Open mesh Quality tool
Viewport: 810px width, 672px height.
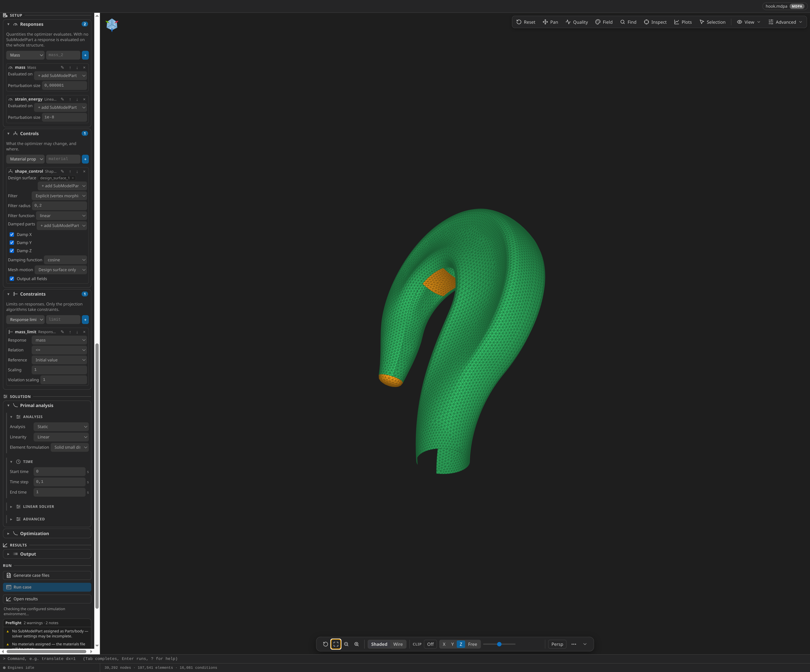click(577, 22)
